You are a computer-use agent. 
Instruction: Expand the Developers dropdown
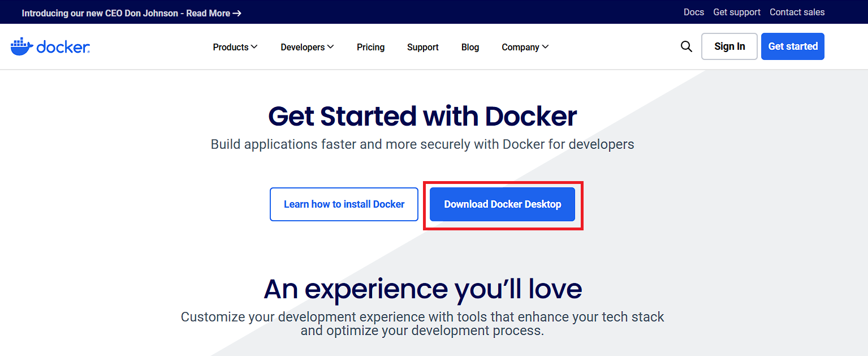(306, 47)
